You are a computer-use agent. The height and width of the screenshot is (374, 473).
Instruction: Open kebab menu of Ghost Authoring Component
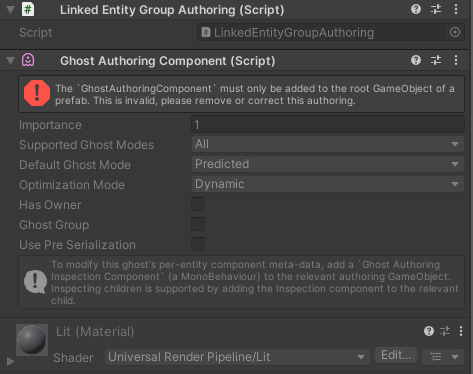456,60
